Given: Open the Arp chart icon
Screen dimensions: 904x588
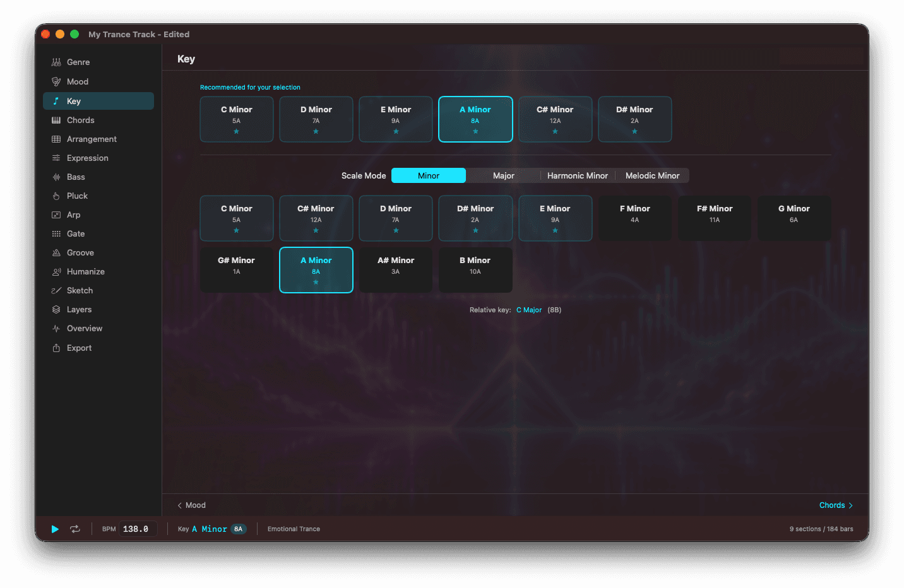Looking at the screenshot, I should coord(56,215).
